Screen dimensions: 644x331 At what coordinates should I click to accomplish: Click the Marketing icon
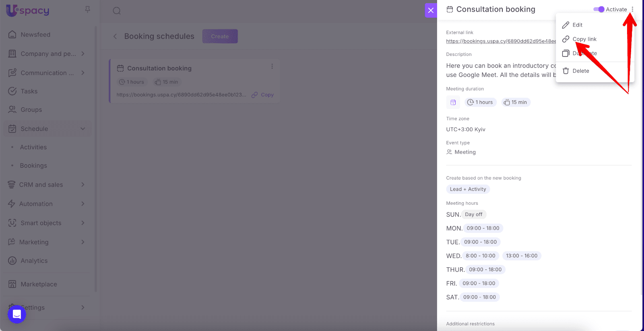coord(12,242)
